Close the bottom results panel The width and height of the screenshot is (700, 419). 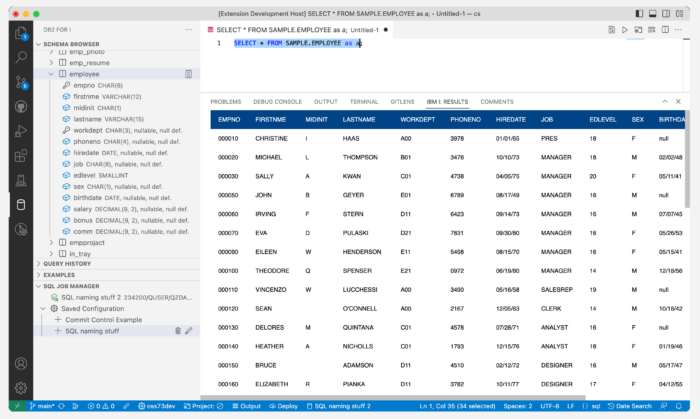tap(678, 102)
